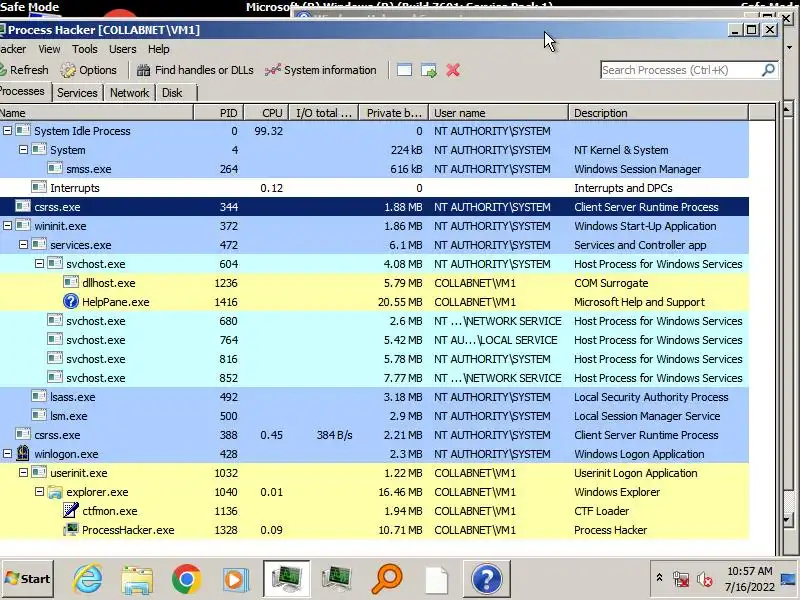Click the 20.55 MB private bytes cell
The image size is (800, 600).
click(400, 302)
